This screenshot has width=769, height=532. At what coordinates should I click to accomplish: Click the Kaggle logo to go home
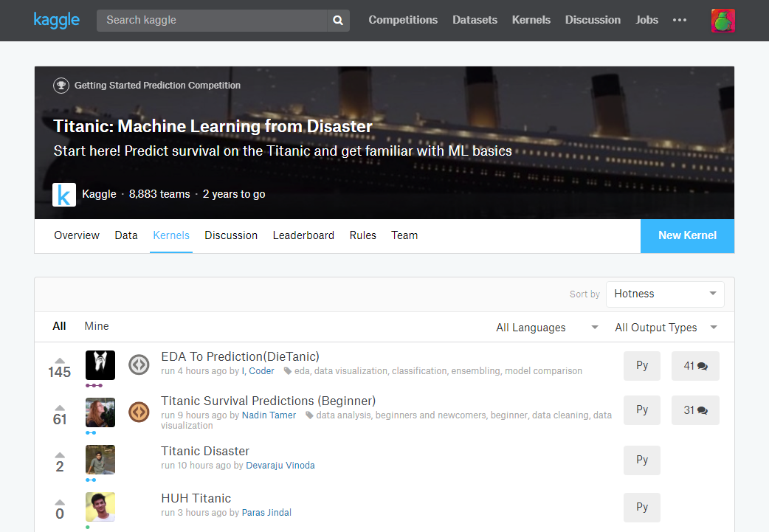pyautogui.click(x=56, y=20)
